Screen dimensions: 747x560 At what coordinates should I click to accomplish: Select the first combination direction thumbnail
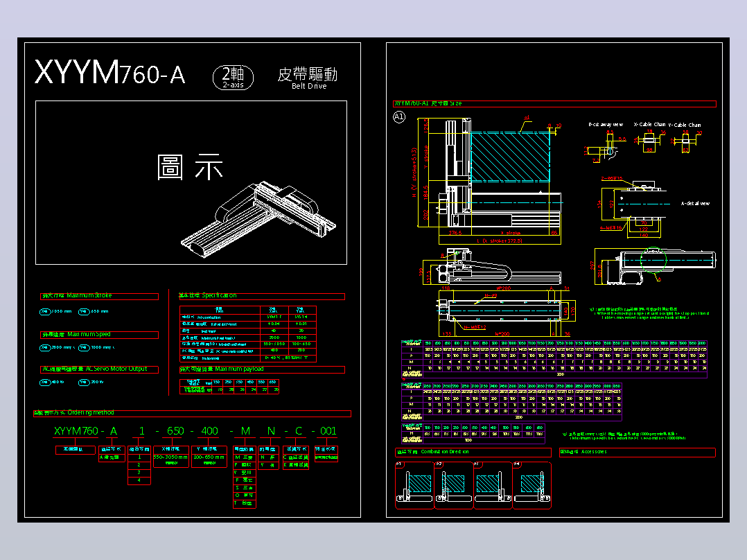point(414,486)
